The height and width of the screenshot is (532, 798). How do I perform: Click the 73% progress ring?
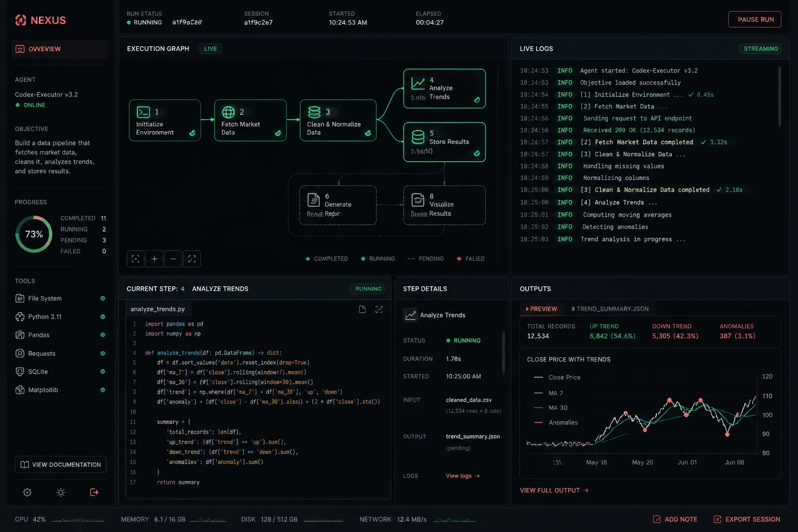coord(34,234)
